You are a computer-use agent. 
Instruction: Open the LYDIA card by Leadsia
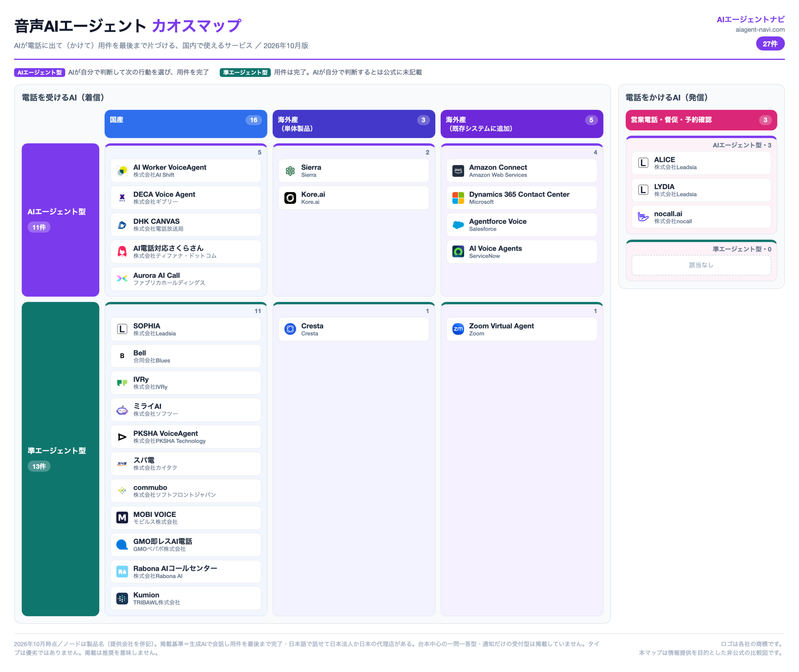(701, 190)
